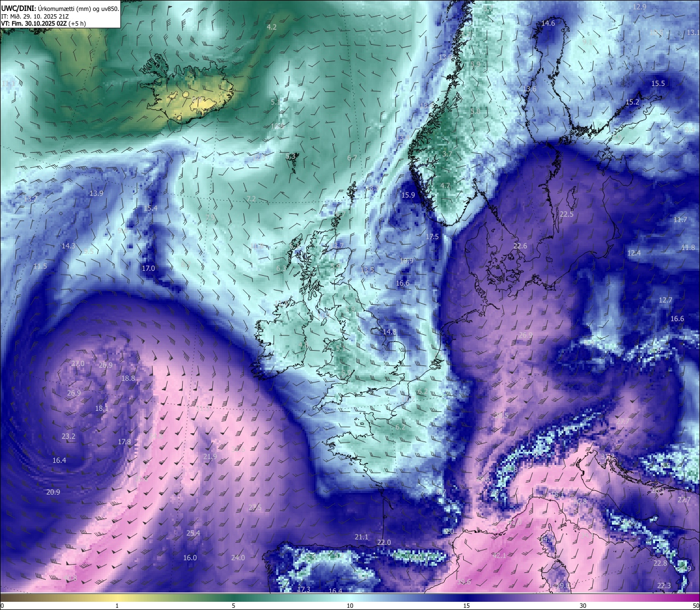The width and height of the screenshot is (700, 610).
Task: Click the 22.3 value on the map
Action: (664, 585)
